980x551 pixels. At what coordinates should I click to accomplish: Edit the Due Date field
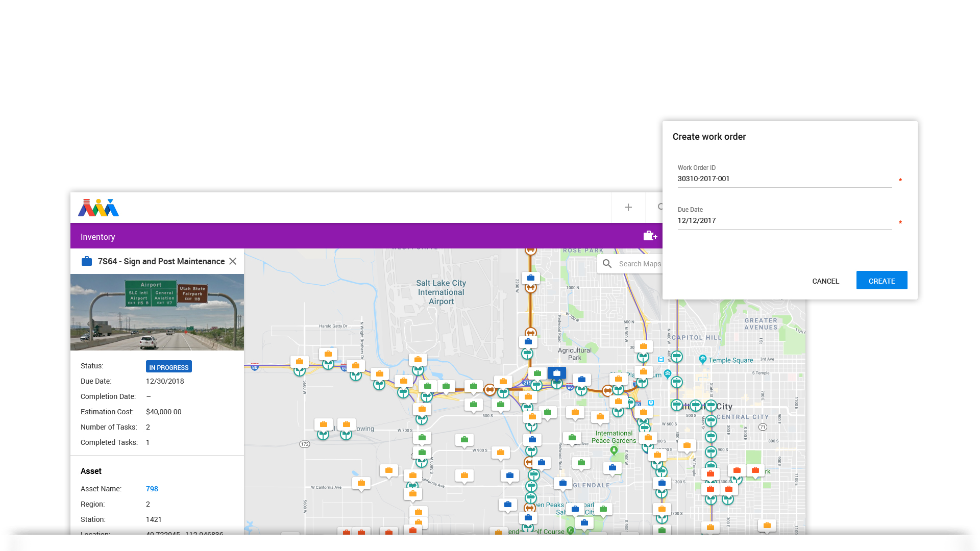click(785, 221)
